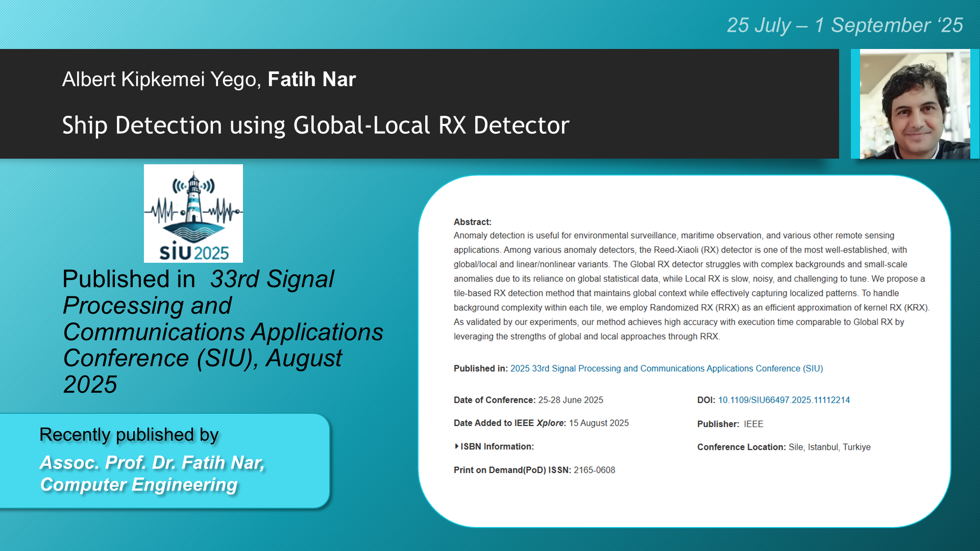Click the Publisher IEEE label

(x=730, y=424)
